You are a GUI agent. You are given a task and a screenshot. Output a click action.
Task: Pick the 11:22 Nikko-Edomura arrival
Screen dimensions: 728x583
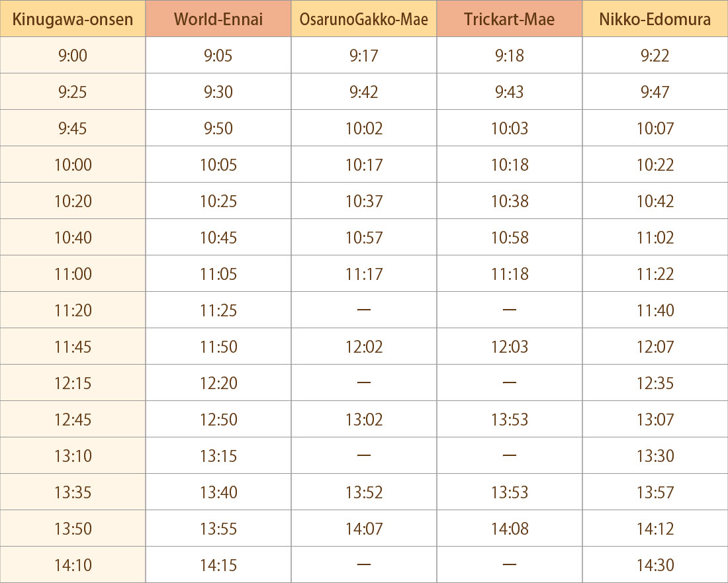pos(655,274)
